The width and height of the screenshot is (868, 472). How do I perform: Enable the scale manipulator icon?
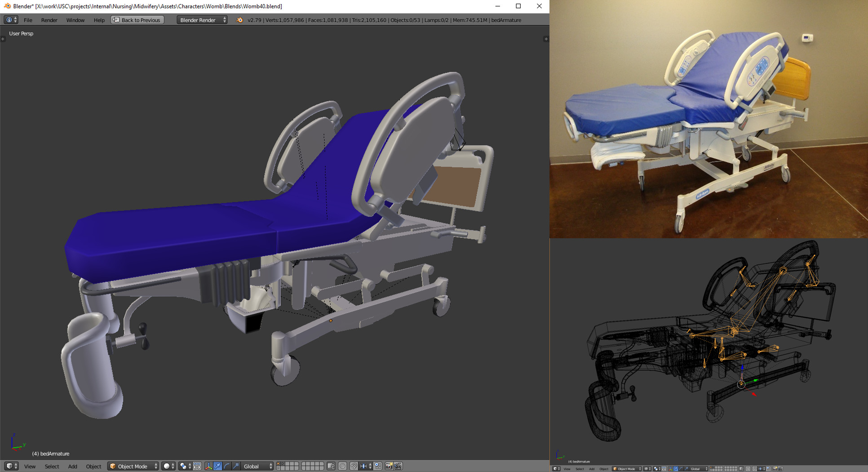click(236, 466)
